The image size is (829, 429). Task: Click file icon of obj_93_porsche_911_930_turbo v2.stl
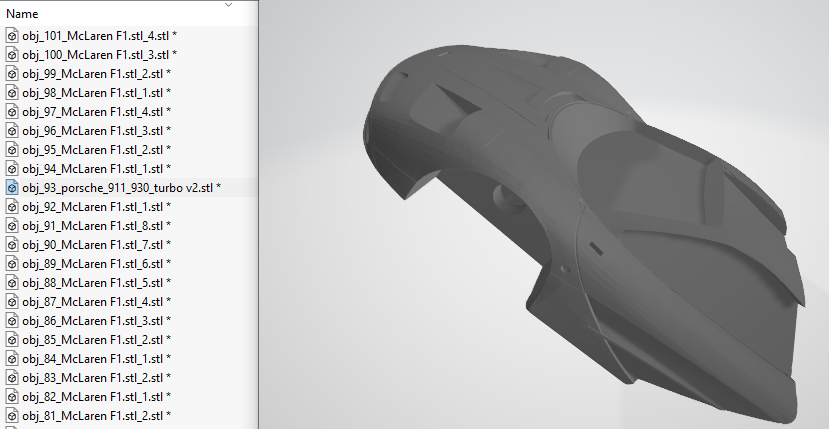12,188
